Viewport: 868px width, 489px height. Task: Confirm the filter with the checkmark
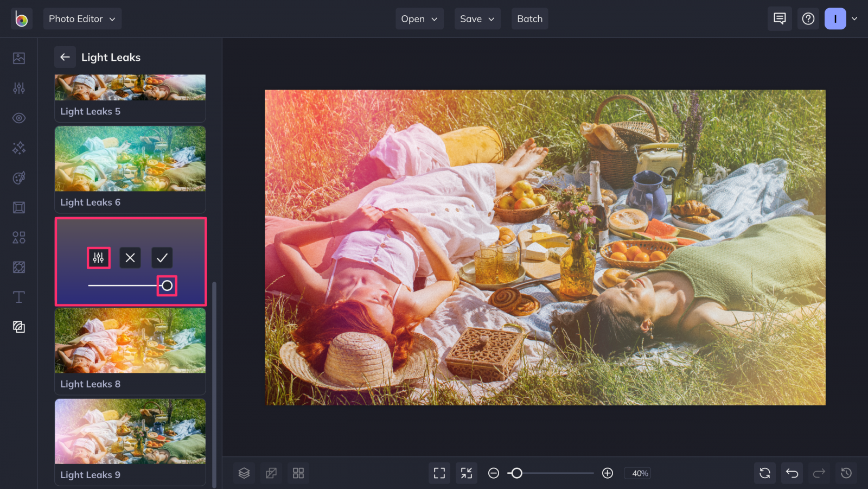pos(161,258)
